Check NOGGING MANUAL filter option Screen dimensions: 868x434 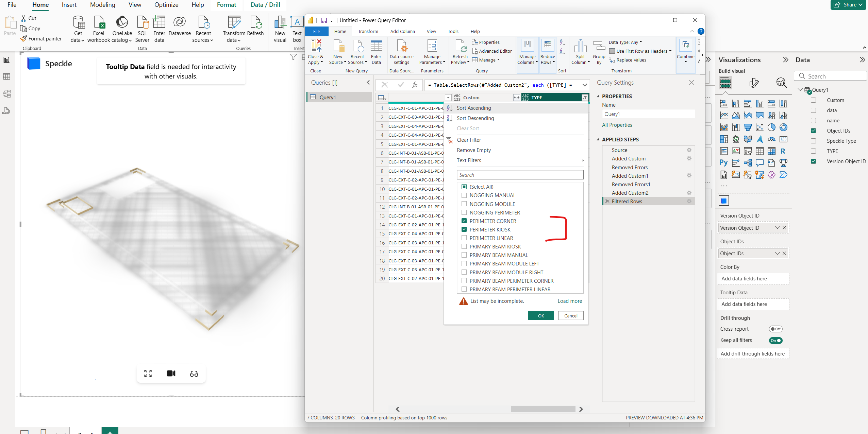point(464,195)
